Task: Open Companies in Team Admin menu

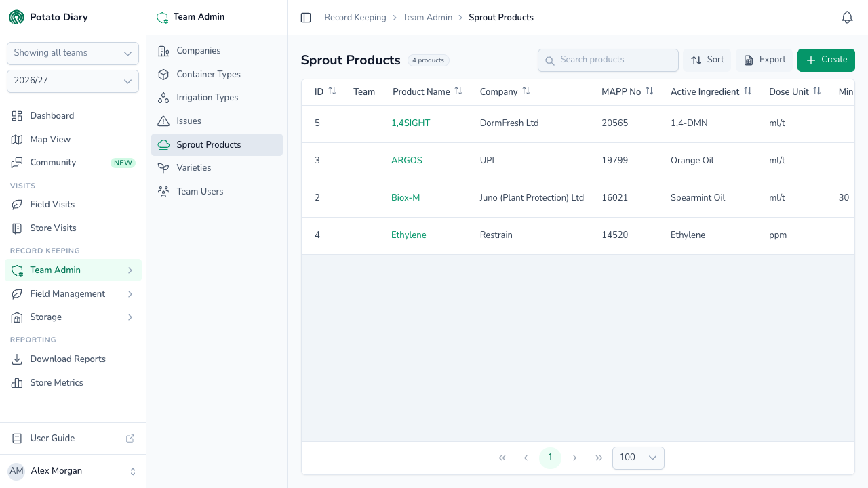Action: pos(217,51)
